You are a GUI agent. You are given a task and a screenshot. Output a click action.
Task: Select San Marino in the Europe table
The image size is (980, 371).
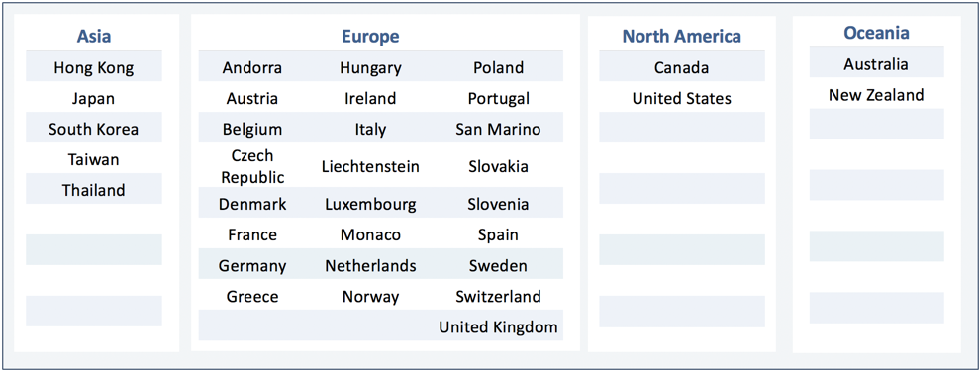tap(498, 130)
